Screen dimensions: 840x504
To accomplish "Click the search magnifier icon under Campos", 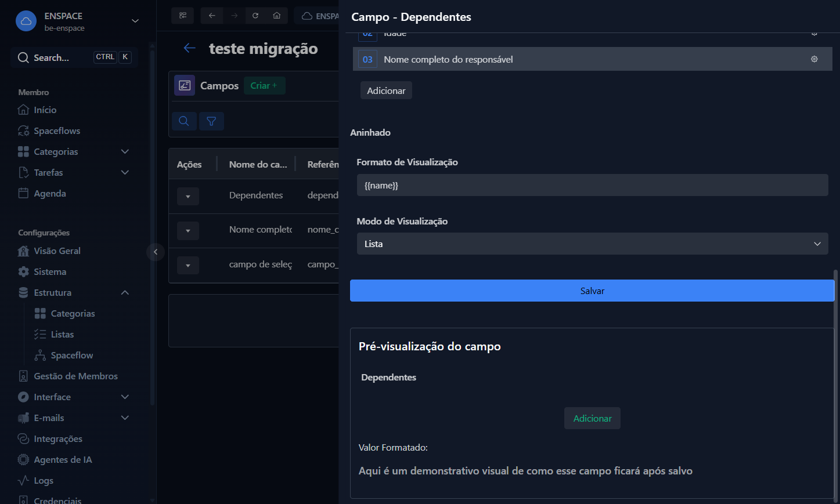I will click(x=184, y=121).
